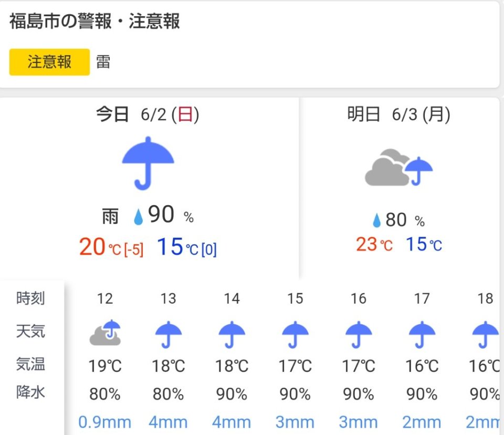Click the 0.9mm precipitation value
The height and width of the screenshot is (435, 504).
pyautogui.click(x=105, y=422)
